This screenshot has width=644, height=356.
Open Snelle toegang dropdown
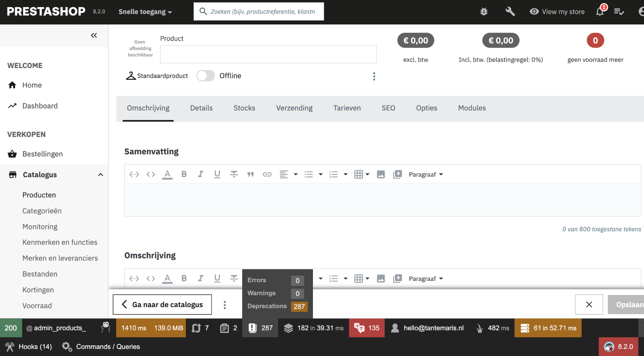pos(145,12)
